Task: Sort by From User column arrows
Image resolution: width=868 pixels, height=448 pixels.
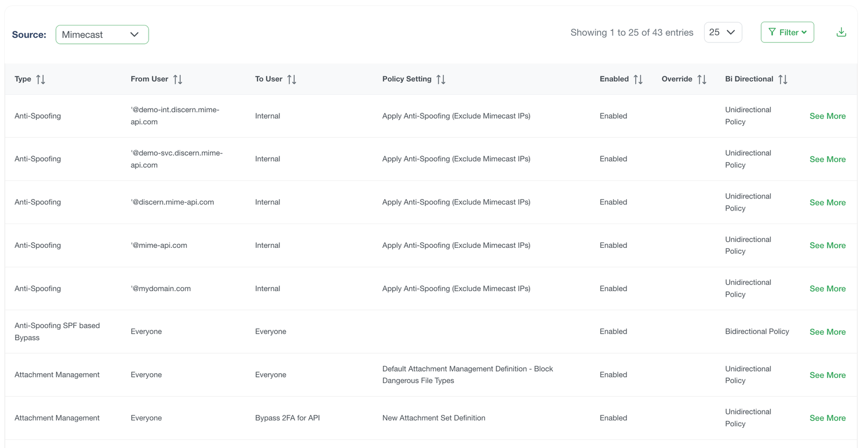Action: [x=177, y=79]
